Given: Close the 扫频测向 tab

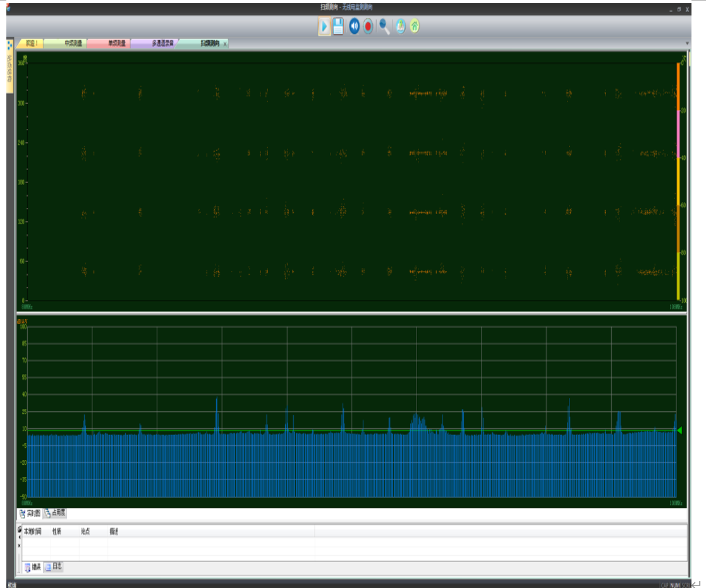Looking at the screenshot, I should click(x=225, y=44).
